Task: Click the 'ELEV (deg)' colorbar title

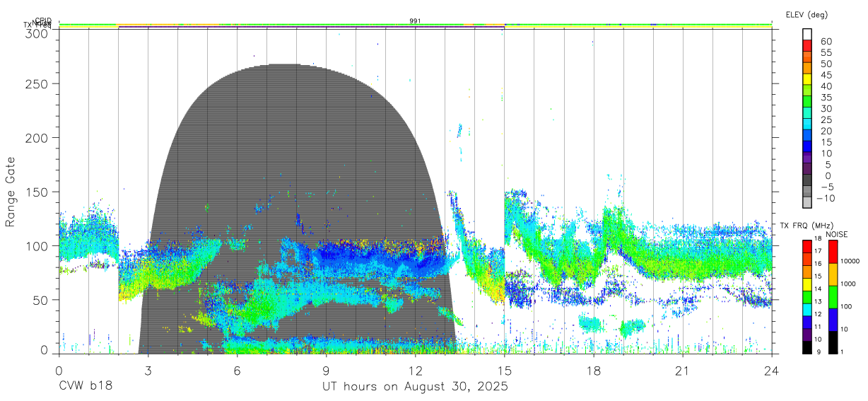Action: click(806, 14)
